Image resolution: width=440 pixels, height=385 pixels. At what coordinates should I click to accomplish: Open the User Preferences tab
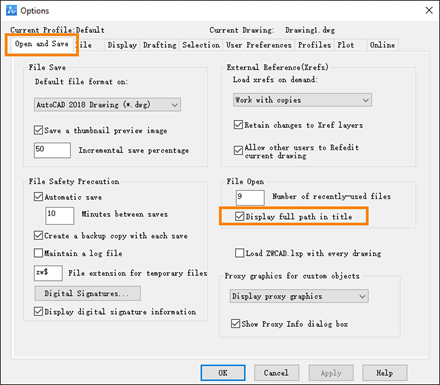(x=259, y=45)
